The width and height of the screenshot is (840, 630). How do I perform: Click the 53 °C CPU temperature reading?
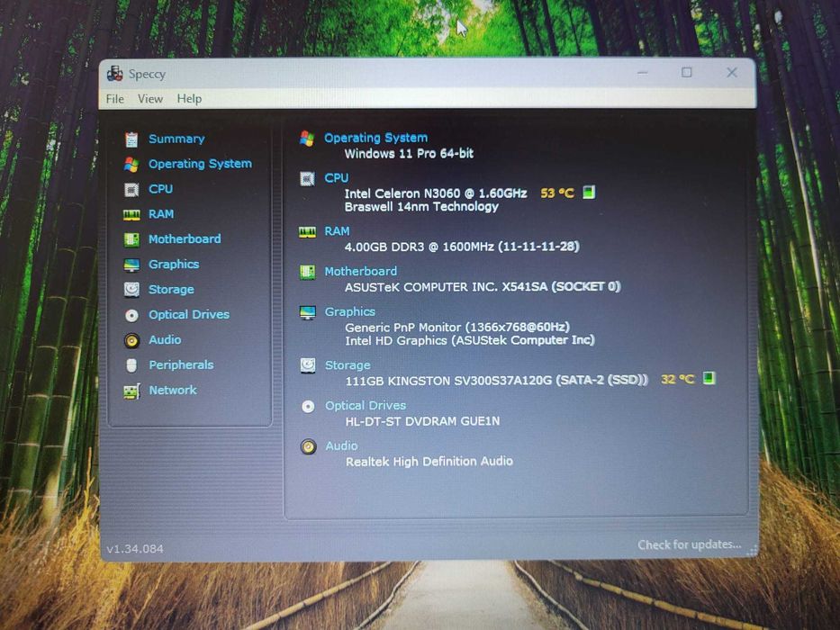(556, 193)
